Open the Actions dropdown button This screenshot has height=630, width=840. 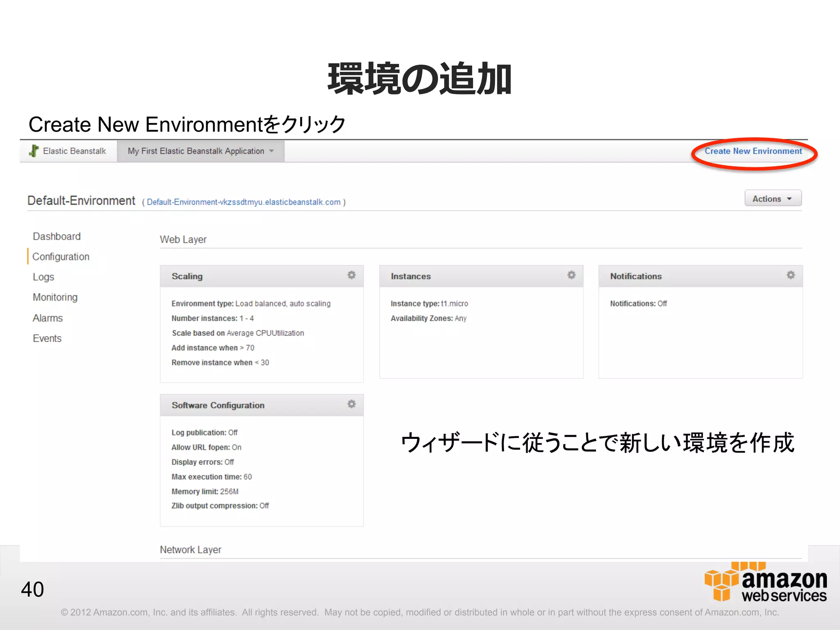773,199
